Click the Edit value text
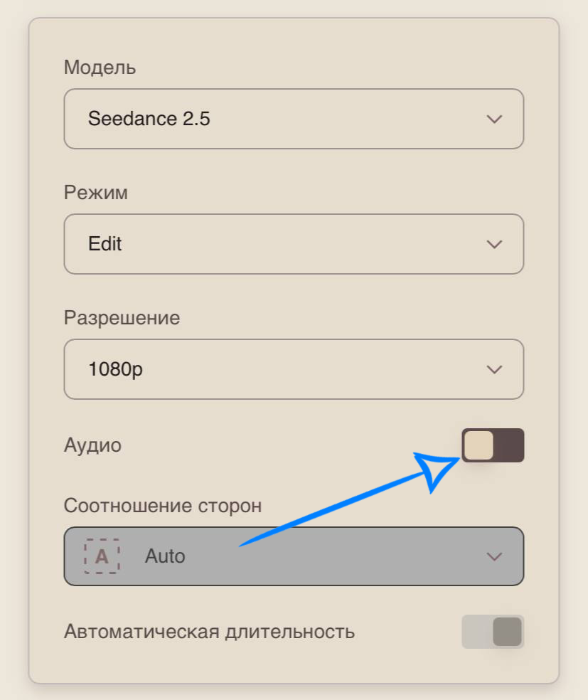 pos(105,244)
